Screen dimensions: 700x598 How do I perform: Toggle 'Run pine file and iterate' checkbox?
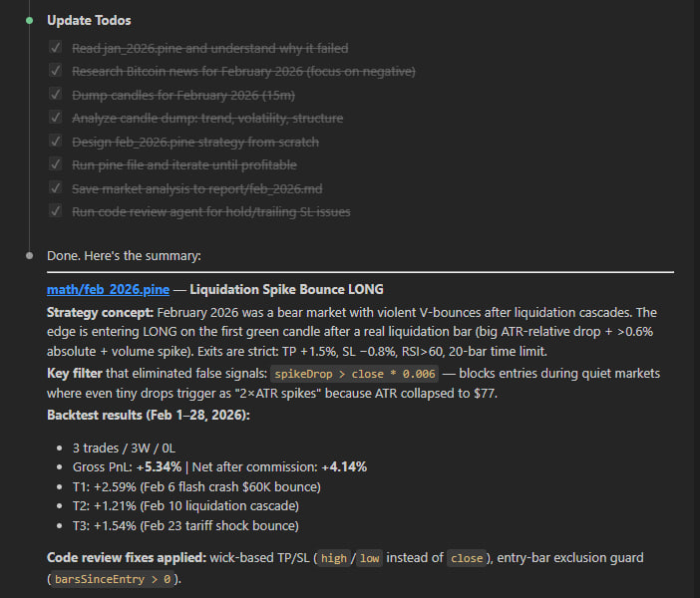point(55,164)
